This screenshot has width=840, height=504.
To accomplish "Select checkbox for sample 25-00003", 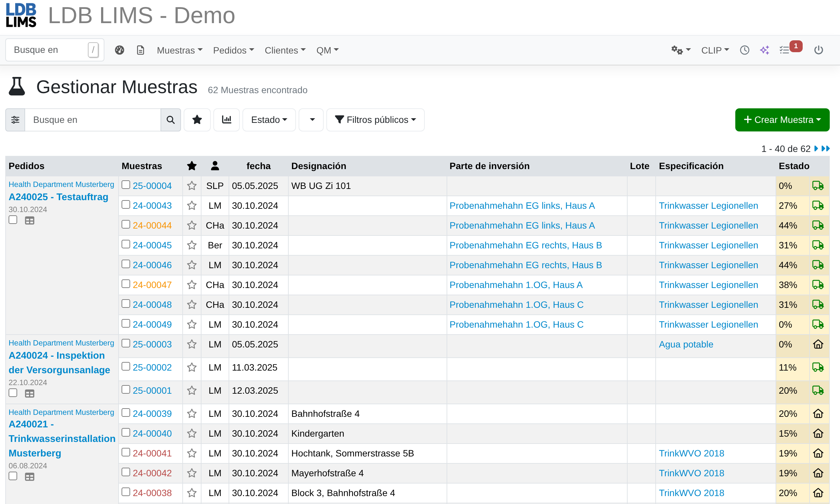I will (126, 343).
